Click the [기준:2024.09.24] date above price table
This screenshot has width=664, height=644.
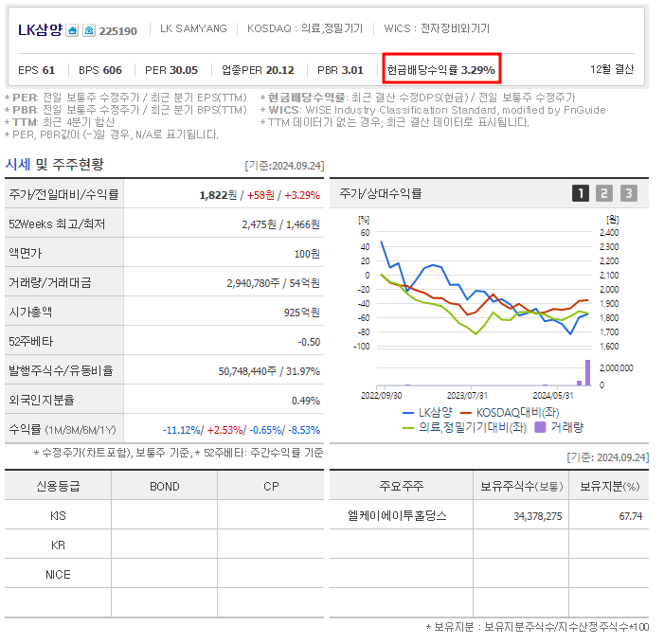284,166
